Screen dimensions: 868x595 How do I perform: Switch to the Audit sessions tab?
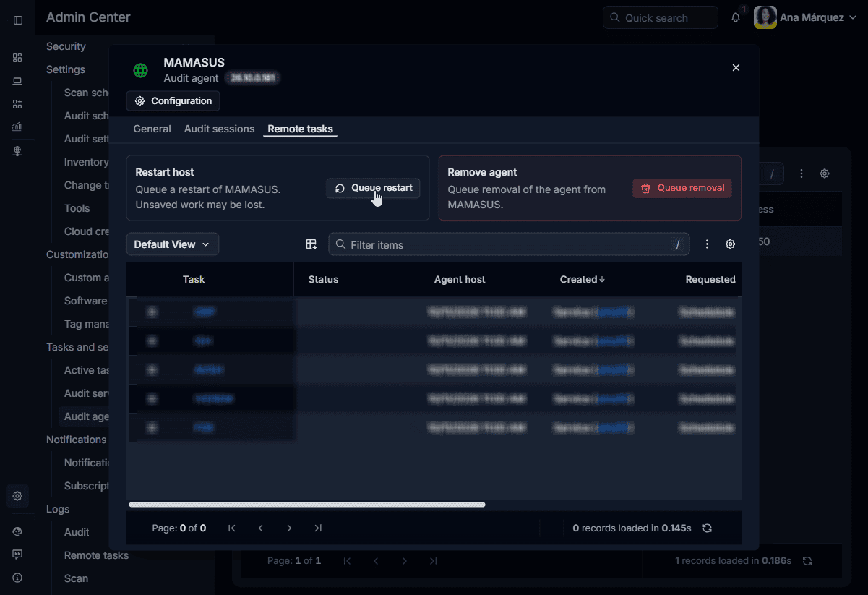coord(220,129)
